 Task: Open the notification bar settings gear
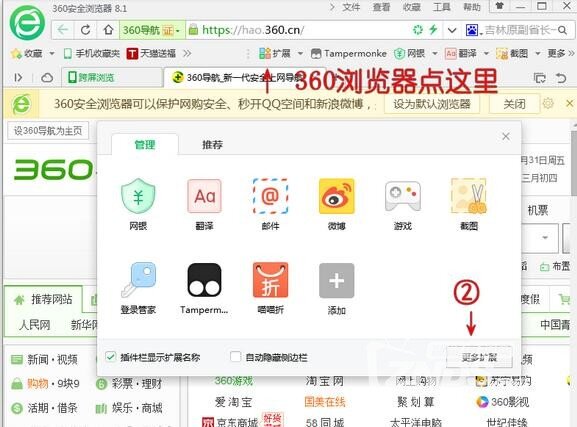click(548, 103)
